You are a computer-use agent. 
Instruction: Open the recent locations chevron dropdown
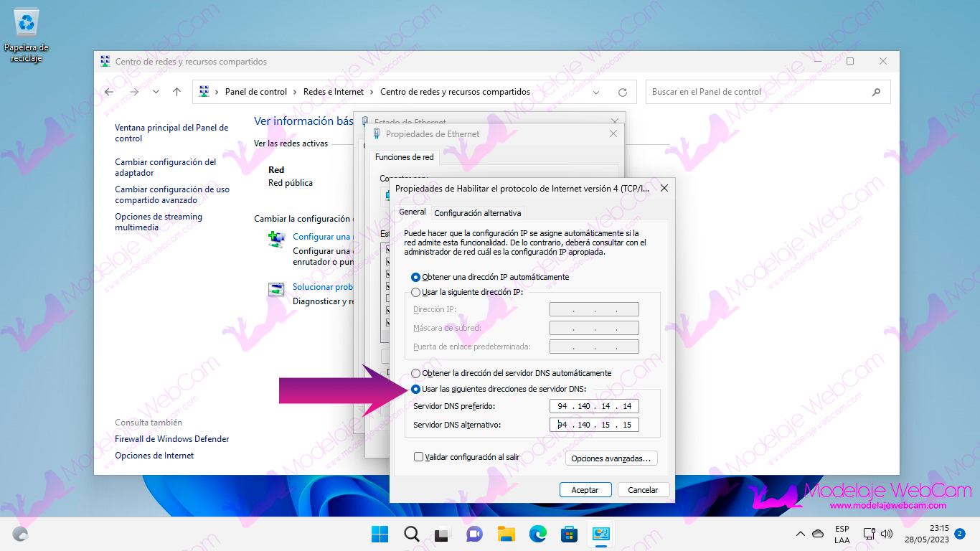(x=156, y=92)
